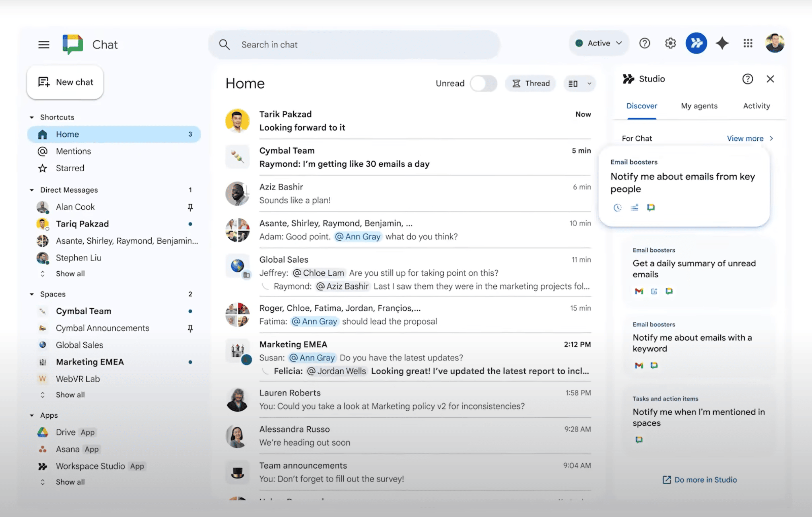Open the settings gear
Image resolution: width=812 pixels, height=517 pixels.
coord(670,43)
